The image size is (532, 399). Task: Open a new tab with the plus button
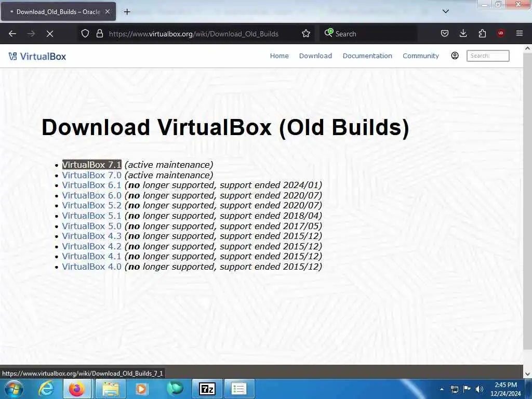click(127, 12)
